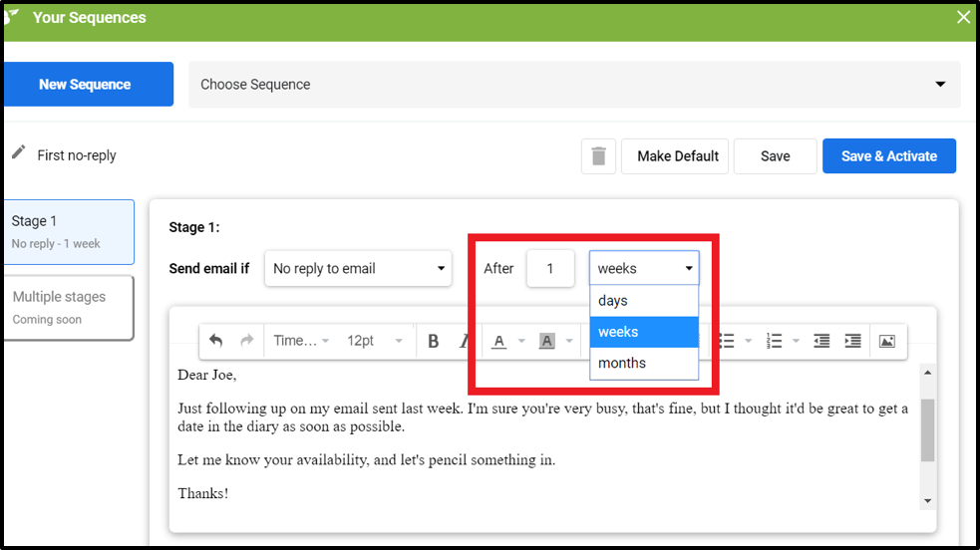Insert a numbered list
Screen dimensions: 980x550
[775, 341]
